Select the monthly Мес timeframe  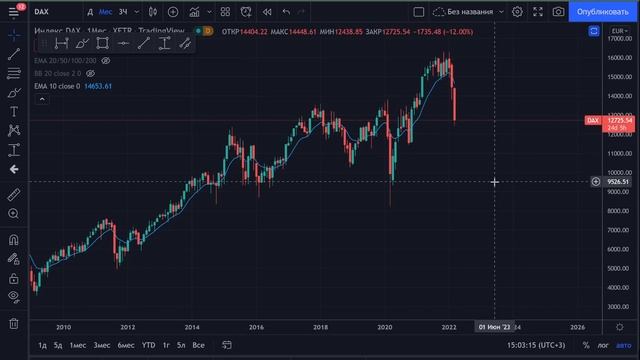click(105, 12)
